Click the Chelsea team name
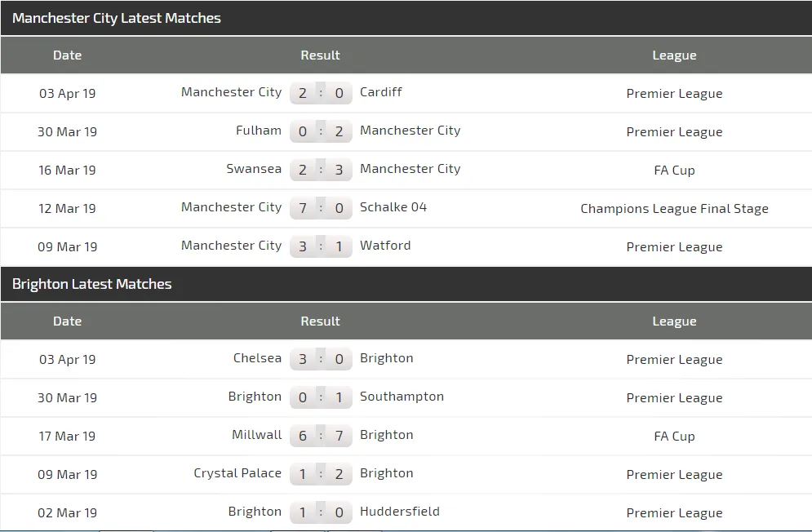The width and height of the screenshot is (812, 532). (258, 357)
